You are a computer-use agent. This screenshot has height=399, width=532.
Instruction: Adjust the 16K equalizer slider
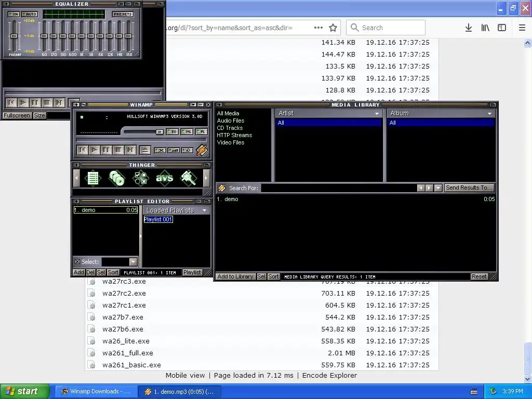pyautogui.click(x=128, y=36)
